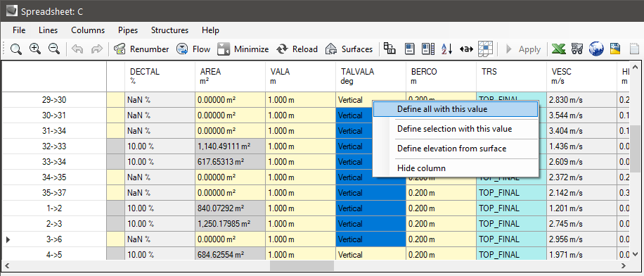The height and width of the screenshot is (276, 644).
Task: Click area cell 1,250.17985 m²
Action: click(x=231, y=224)
